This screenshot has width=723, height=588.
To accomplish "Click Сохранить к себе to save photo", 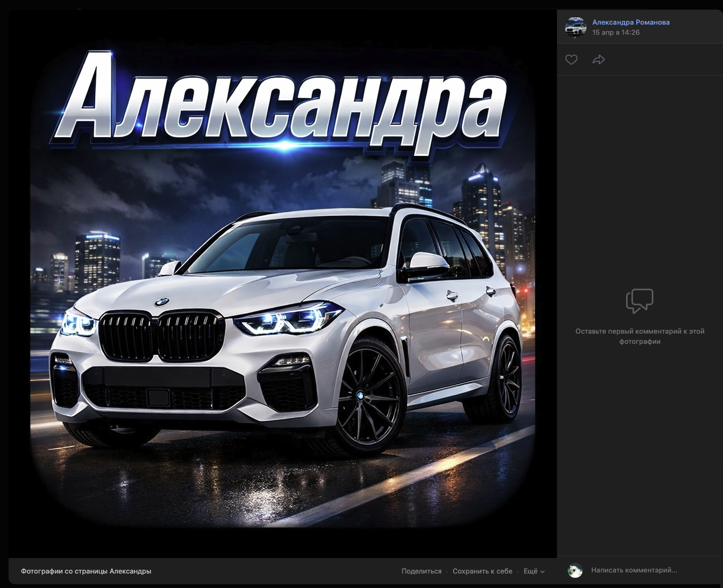I will coord(483,571).
